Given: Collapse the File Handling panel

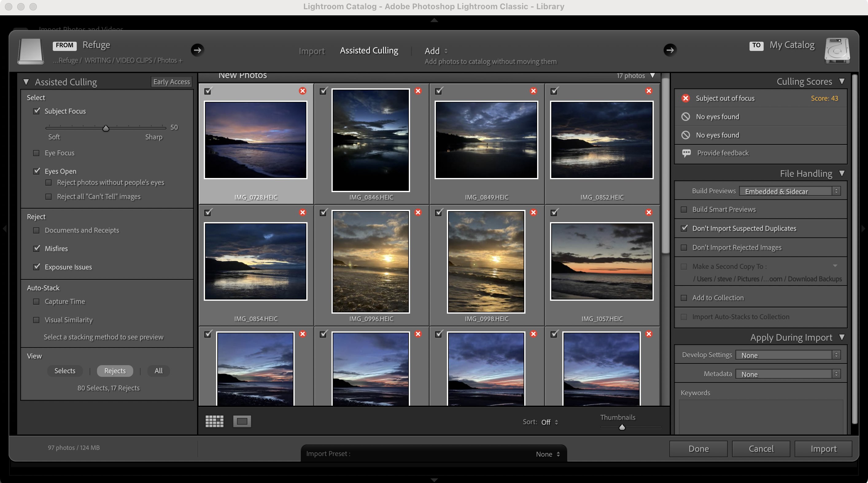Looking at the screenshot, I should (842, 173).
